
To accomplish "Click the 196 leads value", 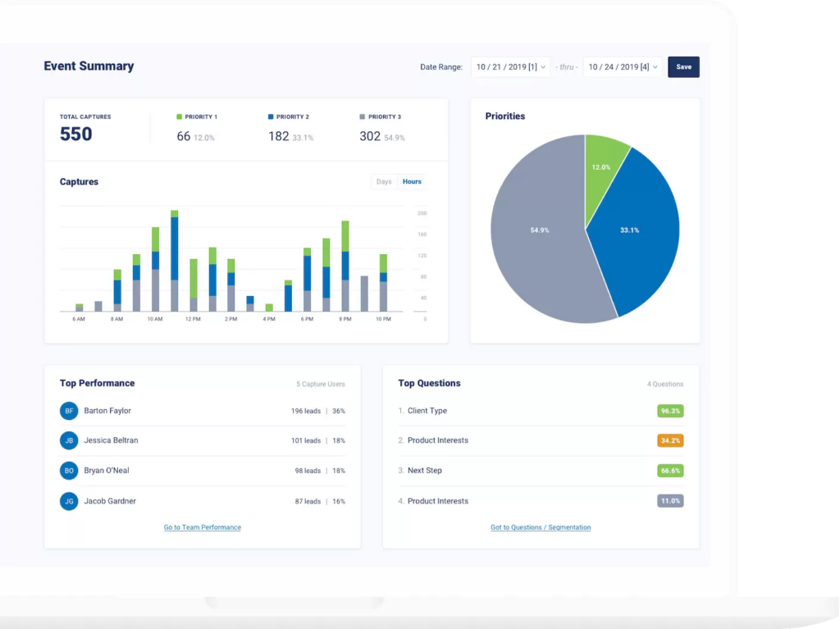I will [x=305, y=411].
